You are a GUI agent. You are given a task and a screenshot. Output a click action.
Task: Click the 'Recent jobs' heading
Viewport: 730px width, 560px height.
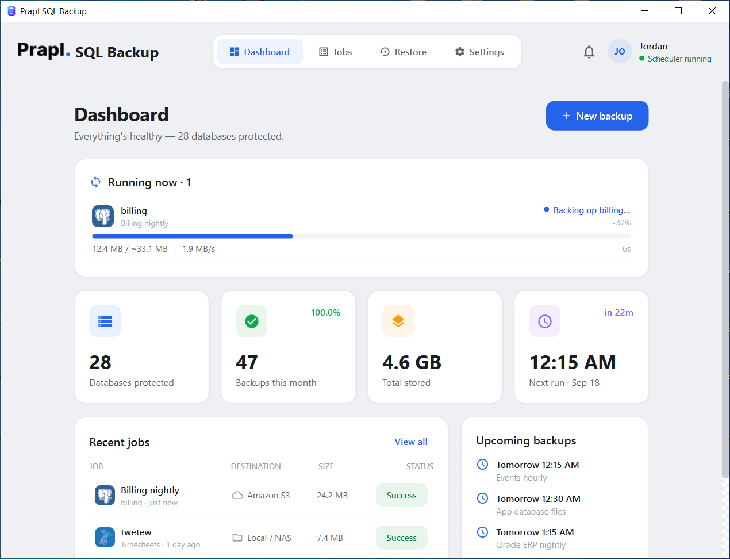[119, 442]
